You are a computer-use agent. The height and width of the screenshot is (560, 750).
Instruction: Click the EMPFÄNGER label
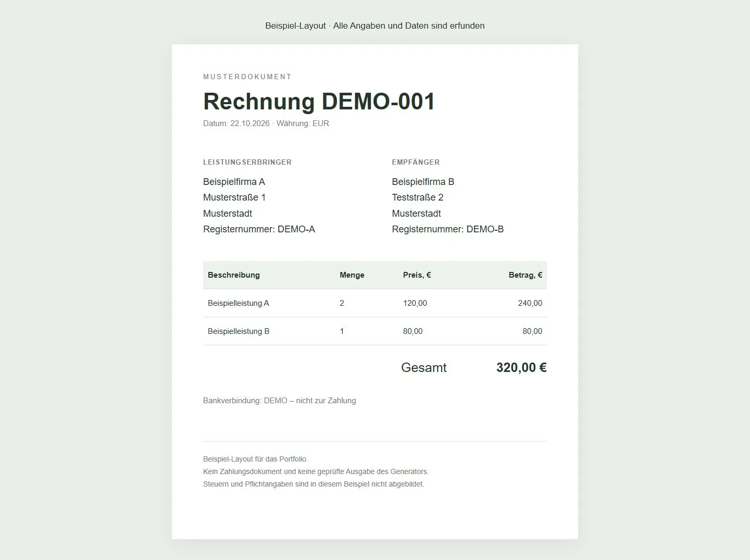coord(416,162)
